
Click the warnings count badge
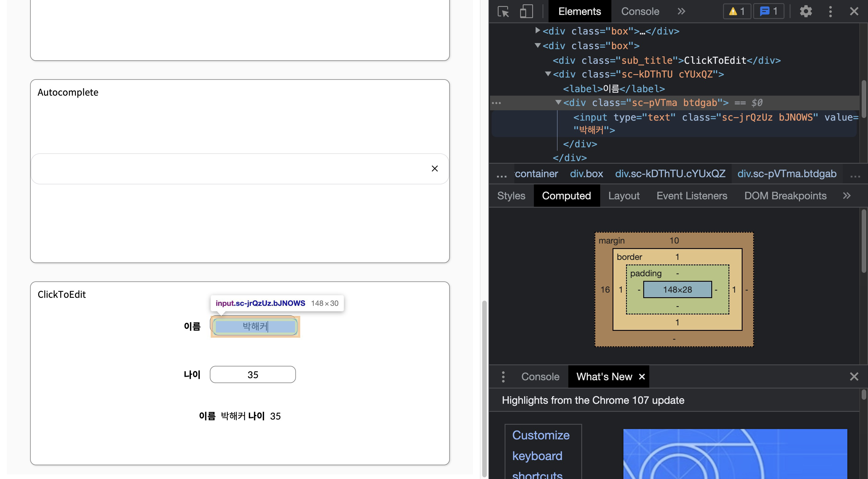coord(737,11)
